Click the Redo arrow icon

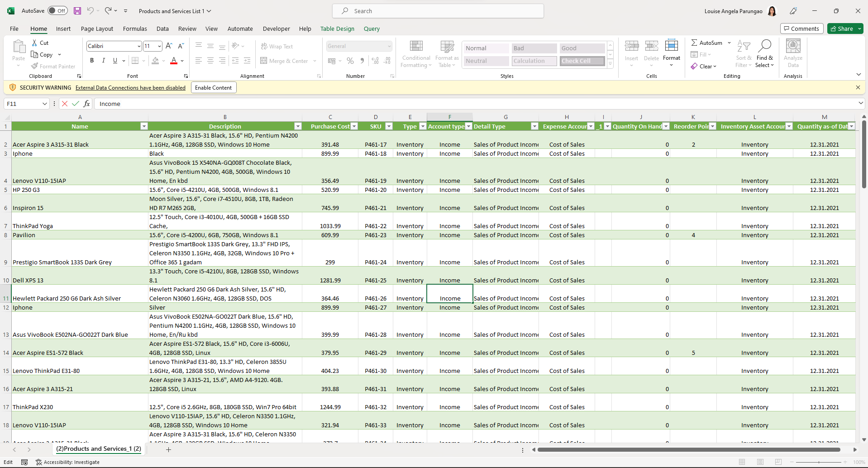click(x=108, y=11)
